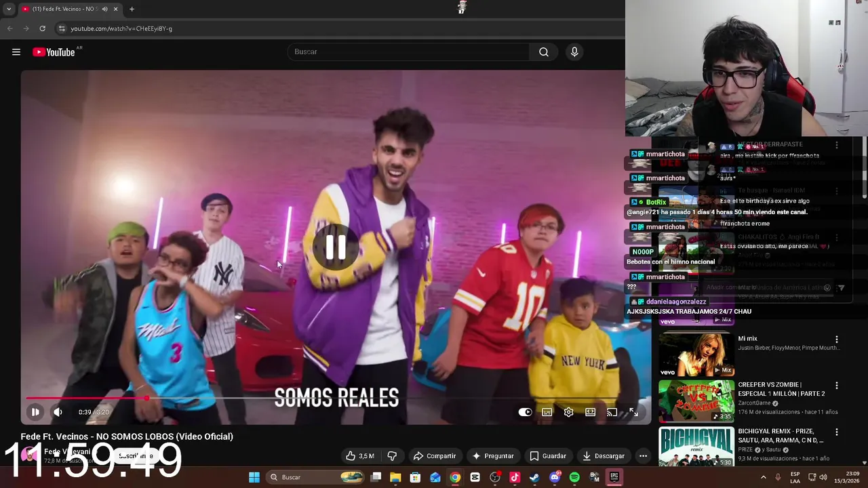The height and width of the screenshot is (488, 868).
Task: Click the video title NO SOMOS LOBOS
Action: pyautogui.click(x=127, y=436)
